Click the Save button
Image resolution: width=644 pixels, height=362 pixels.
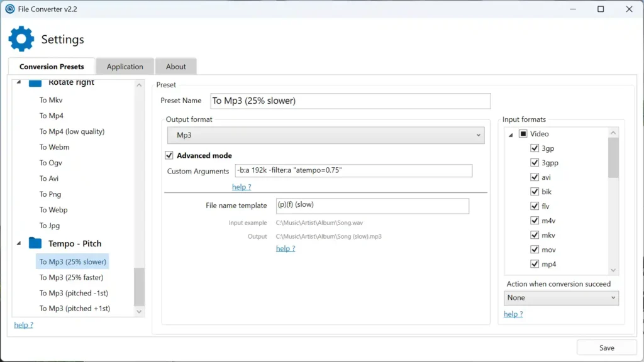pyautogui.click(x=606, y=347)
